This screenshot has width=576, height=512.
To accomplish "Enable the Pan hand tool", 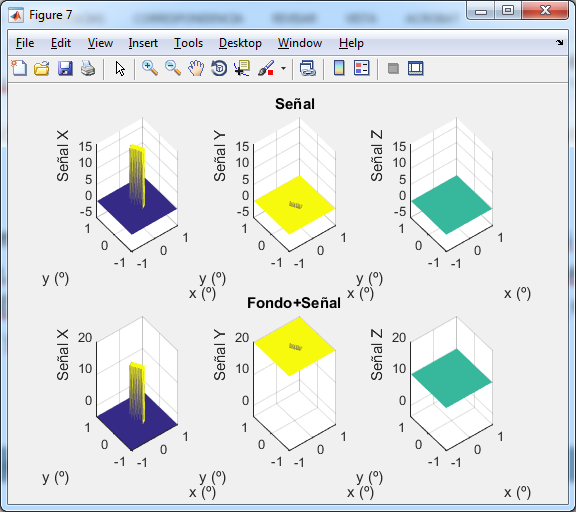I will pyautogui.click(x=196, y=68).
